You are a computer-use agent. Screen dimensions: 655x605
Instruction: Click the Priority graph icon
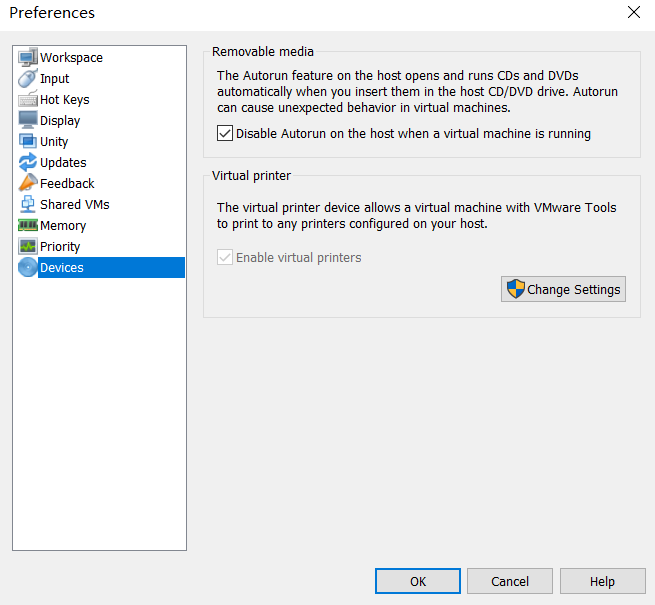(28, 246)
